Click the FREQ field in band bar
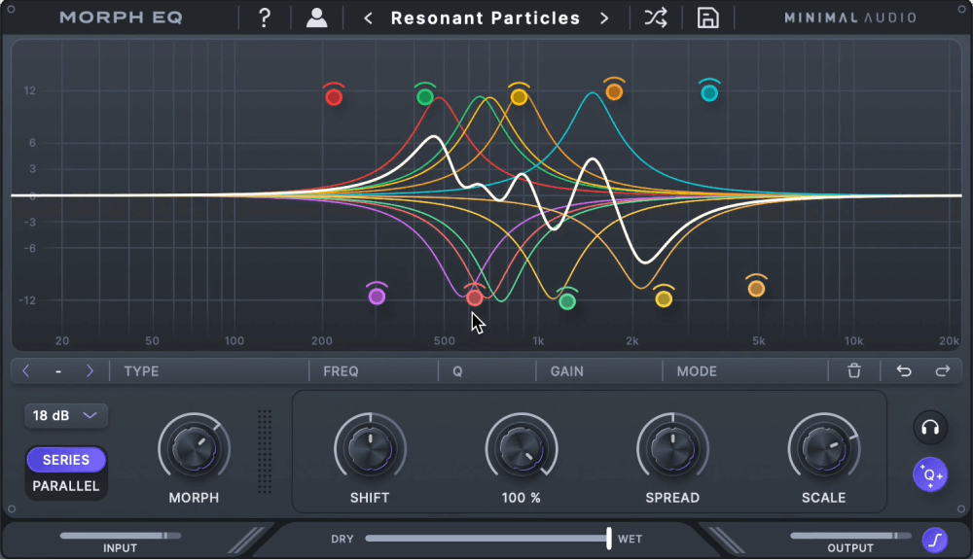 coord(374,370)
